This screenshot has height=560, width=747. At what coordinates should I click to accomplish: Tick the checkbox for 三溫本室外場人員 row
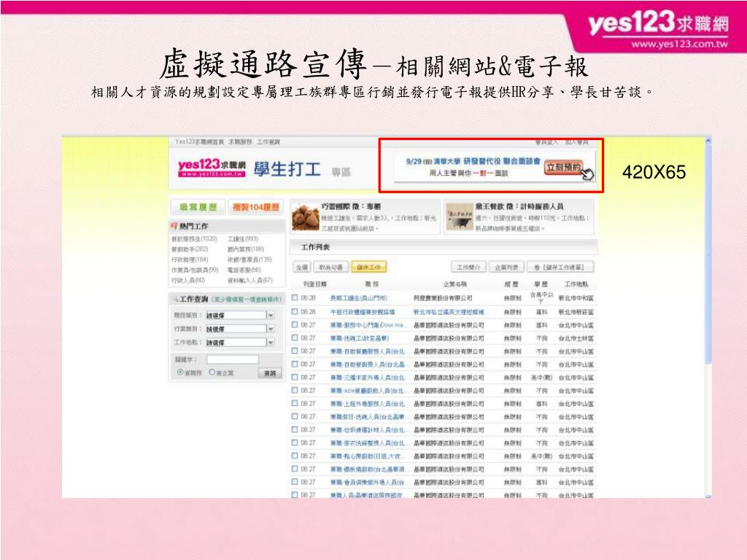(x=295, y=377)
